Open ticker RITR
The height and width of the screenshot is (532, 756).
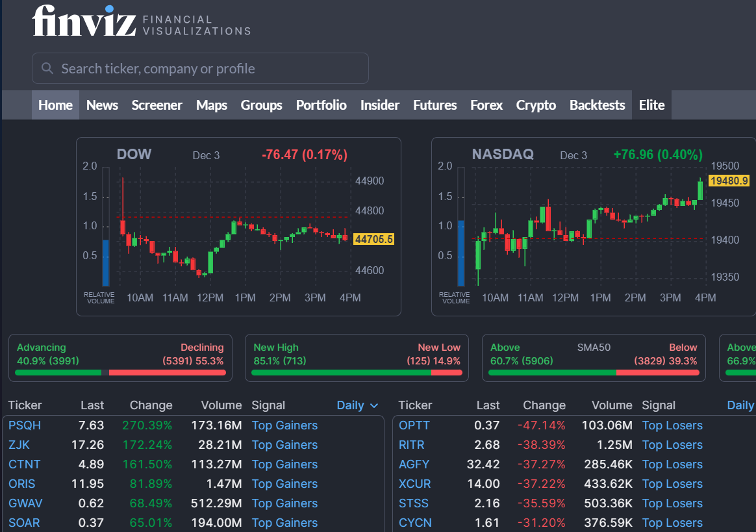tap(412, 445)
